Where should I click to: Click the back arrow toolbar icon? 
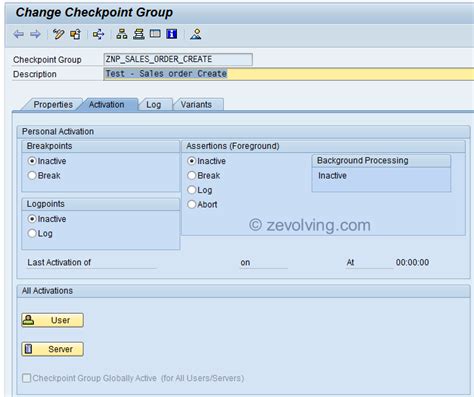[x=18, y=34]
